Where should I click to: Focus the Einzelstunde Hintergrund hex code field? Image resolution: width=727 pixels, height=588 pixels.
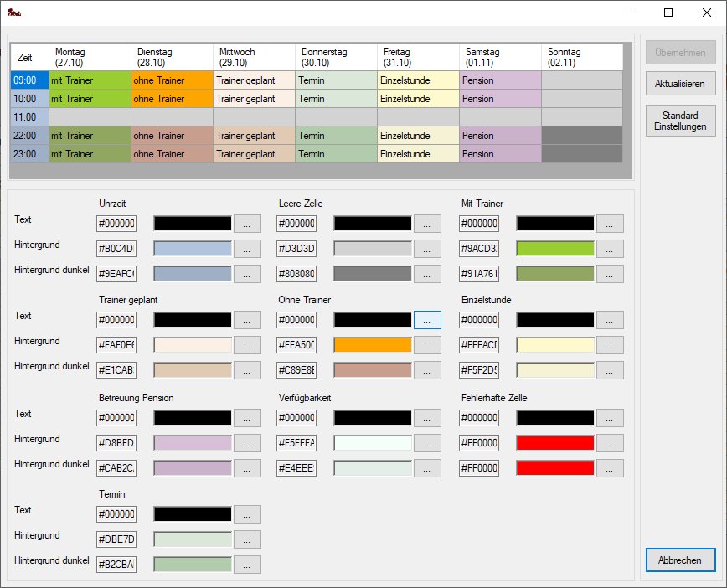479,345
